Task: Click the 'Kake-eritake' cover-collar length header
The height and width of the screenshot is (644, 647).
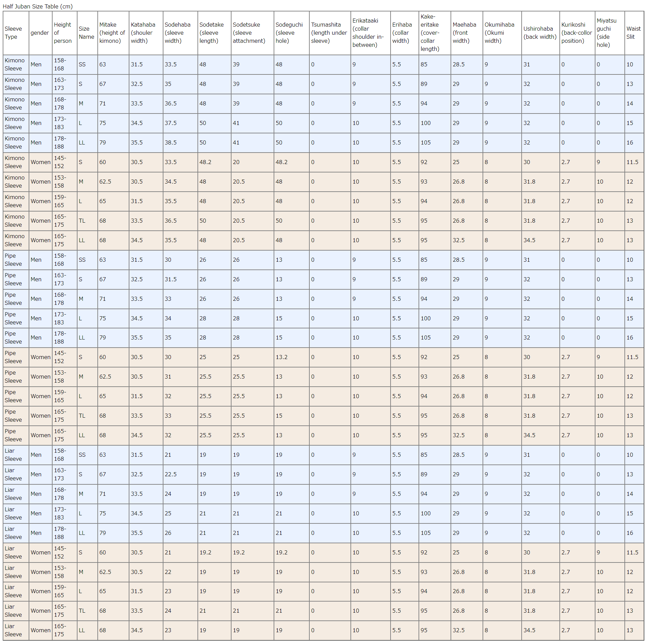Action: 430,33
